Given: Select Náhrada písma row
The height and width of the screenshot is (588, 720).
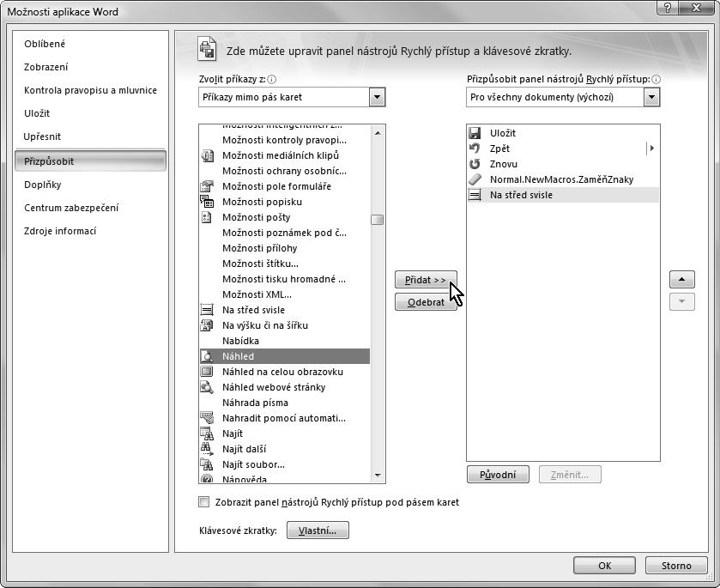Looking at the screenshot, I should pyautogui.click(x=284, y=403).
